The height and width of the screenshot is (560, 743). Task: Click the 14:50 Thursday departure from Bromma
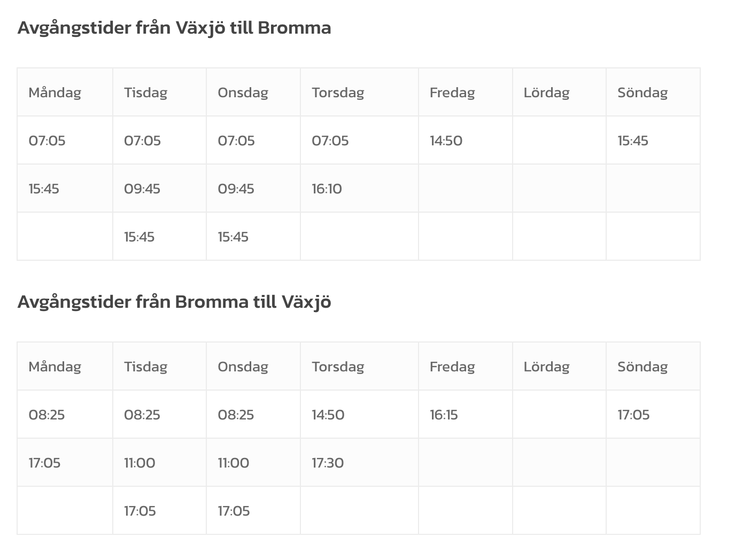[x=328, y=415]
